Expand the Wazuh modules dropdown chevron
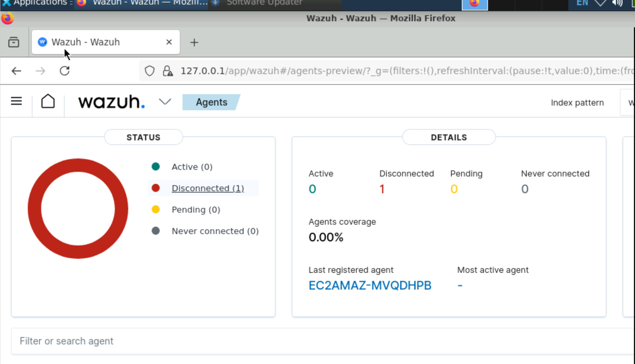The width and height of the screenshot is (635, 364). click(165, 102)
